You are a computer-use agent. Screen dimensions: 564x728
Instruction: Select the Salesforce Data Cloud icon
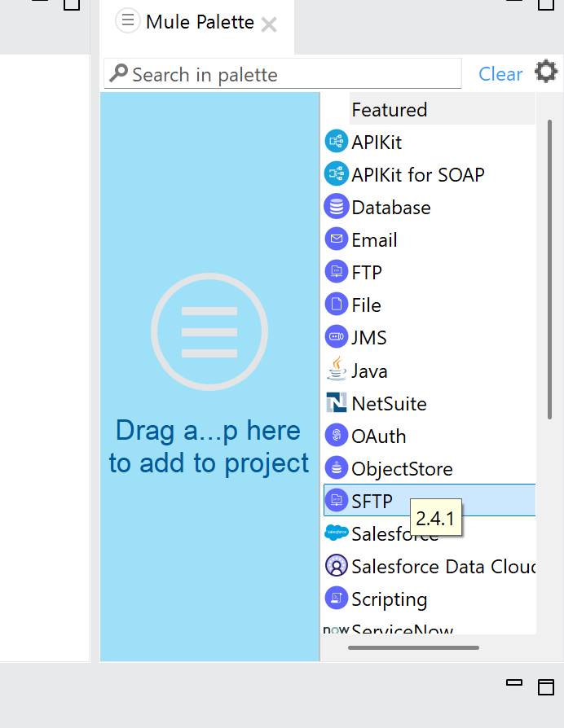pos(337,566)
